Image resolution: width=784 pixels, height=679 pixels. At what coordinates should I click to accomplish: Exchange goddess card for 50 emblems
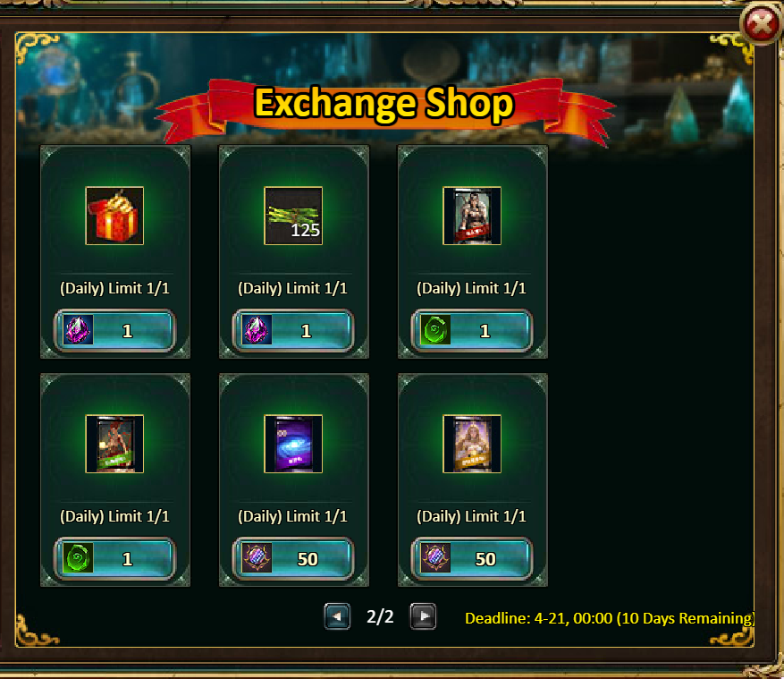click(472, 558)
